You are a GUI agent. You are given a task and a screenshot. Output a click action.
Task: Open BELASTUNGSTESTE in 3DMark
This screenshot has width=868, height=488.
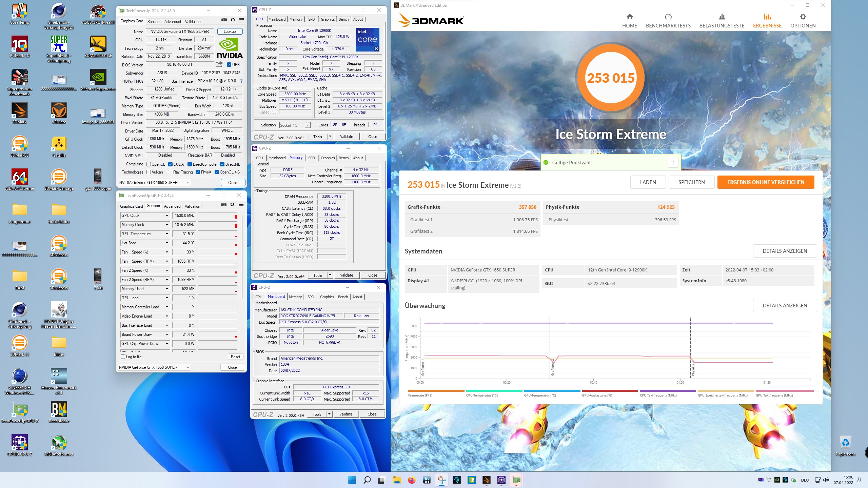pos(722,21)
